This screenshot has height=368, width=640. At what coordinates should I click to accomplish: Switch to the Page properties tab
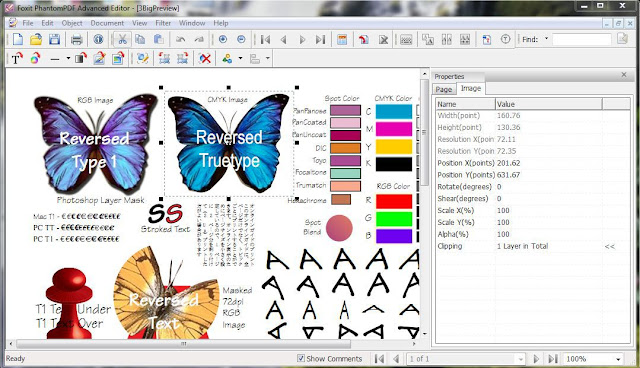(443, 89)
